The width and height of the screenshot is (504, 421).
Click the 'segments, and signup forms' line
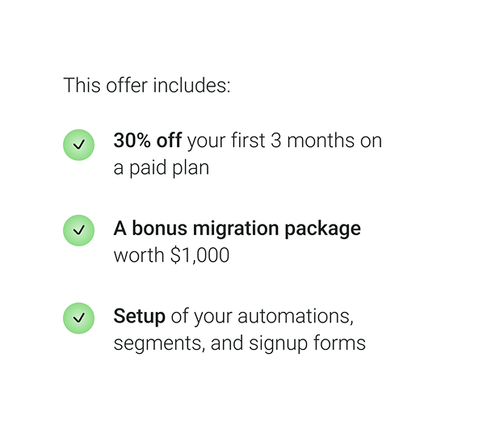click(x=240, y=343)
